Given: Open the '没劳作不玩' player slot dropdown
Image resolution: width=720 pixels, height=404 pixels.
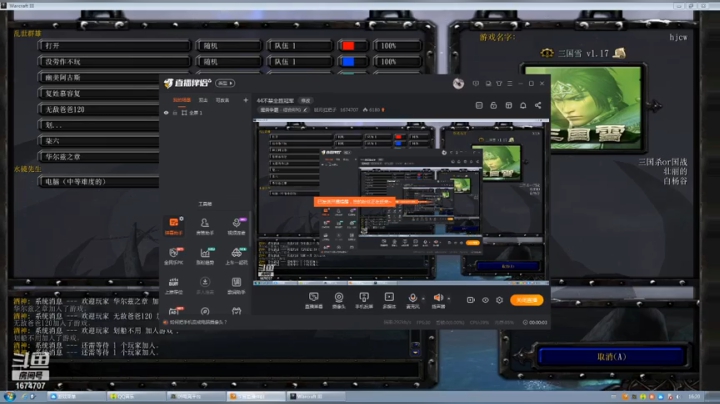Looking at the screenshot, I should (x=114, y=62).
